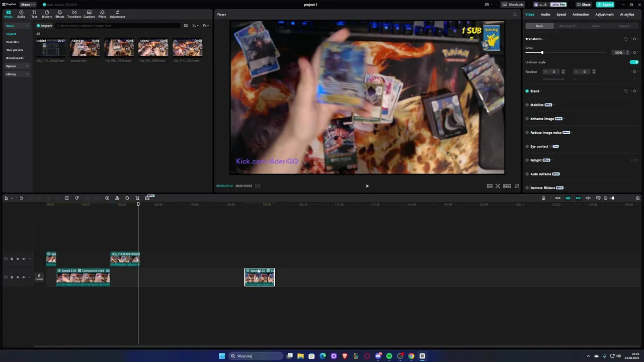Open the media sort dropdown
The width and height of the screenshot is (644, 362).
point(195,26)
